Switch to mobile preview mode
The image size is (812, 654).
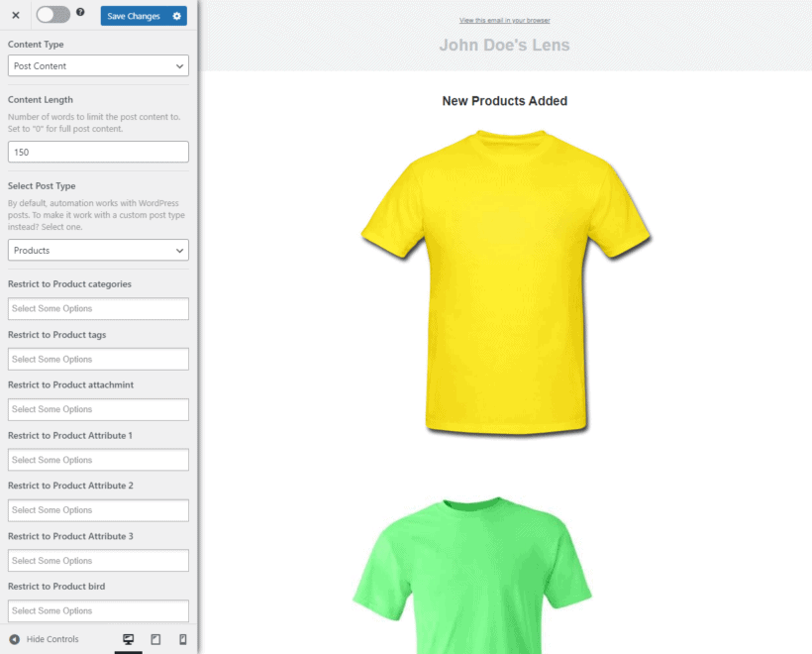182,639
